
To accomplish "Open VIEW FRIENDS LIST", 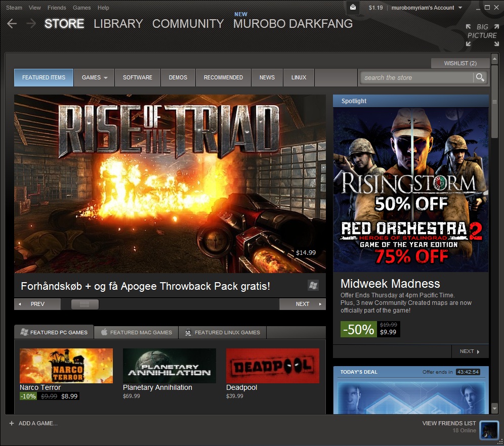I will [x=449, y=423].
